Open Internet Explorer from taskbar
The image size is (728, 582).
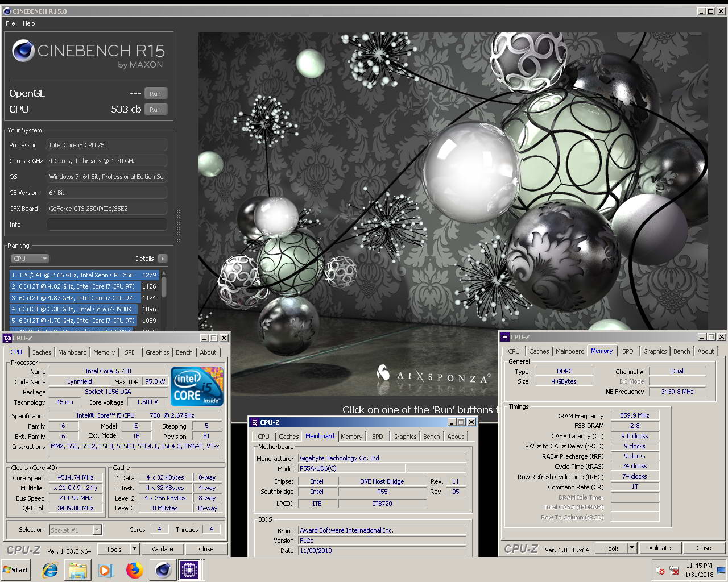tap(50, 570)
